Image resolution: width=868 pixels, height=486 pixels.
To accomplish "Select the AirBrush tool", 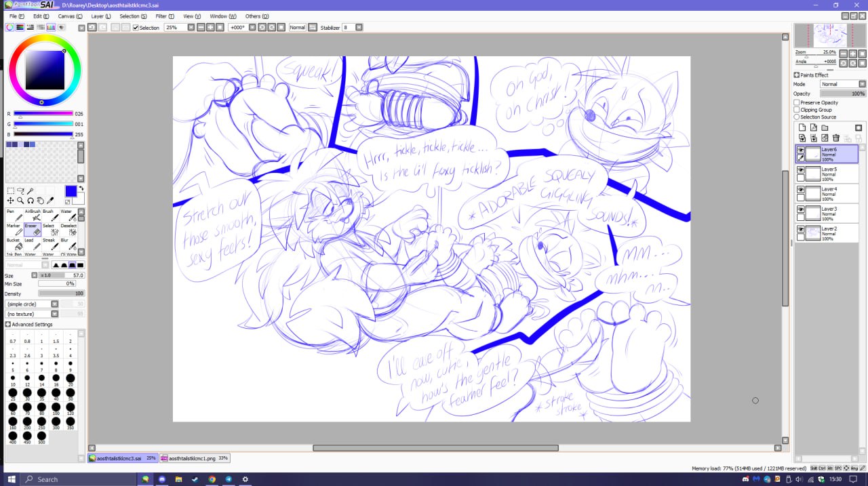I will [33, 215].
